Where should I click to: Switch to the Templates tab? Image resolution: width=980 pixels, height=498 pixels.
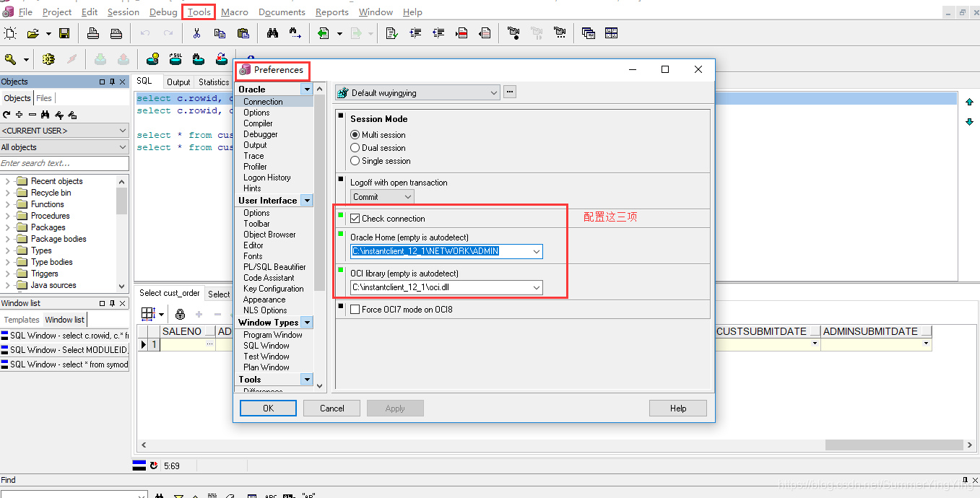tap(22, 320)
